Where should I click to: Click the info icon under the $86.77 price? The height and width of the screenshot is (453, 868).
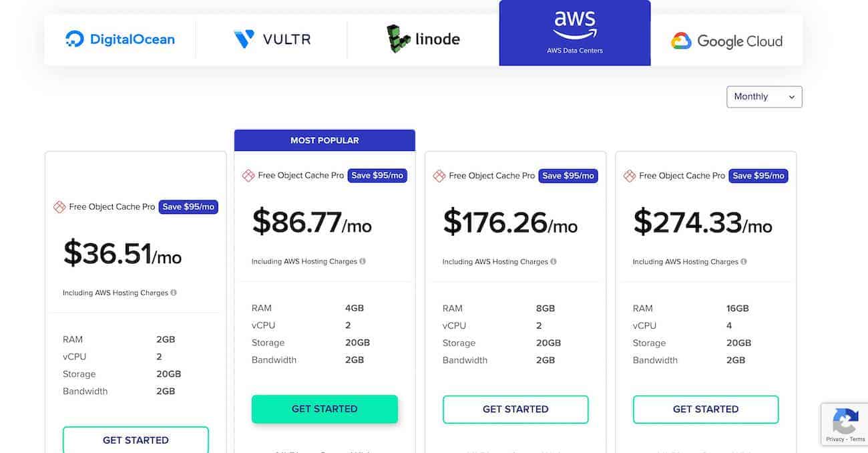(363, 261)
